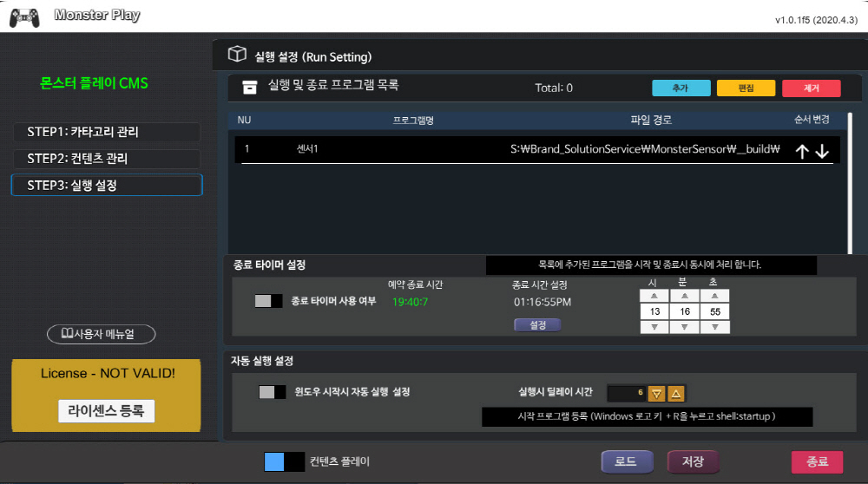Click the Run Setting cube icon

click(237, 54)
